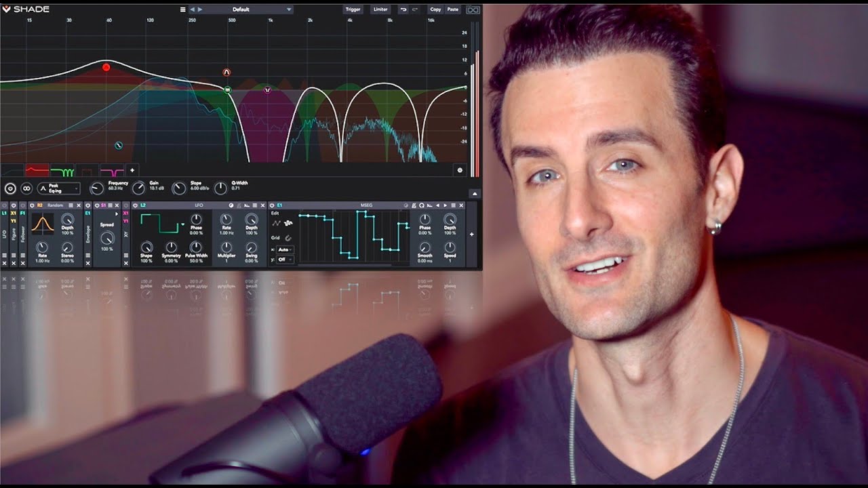Click the link icon next to filter power

26,188
